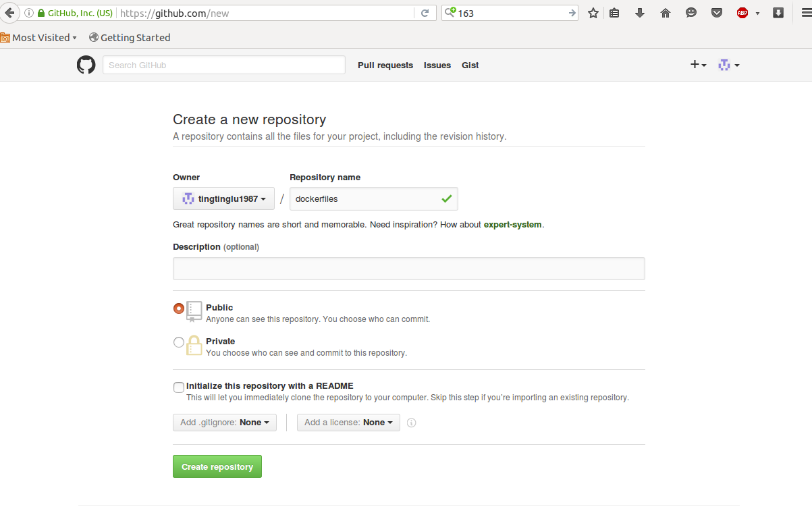812x513 pixels.
Task: Focus the Search GitHub field
Action: 224,65
